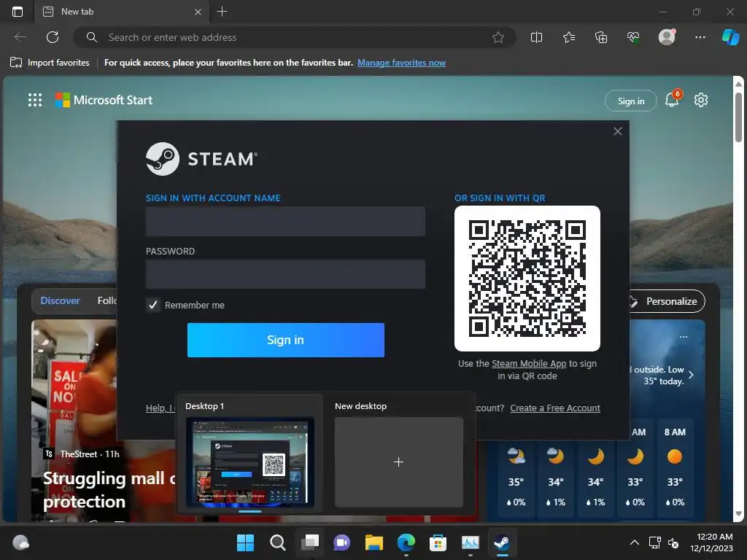The height and width of the screenshot is (560, 747).
Task: Open Create a Free Account link
Action: pyautogui.click(x=555, y=408)
